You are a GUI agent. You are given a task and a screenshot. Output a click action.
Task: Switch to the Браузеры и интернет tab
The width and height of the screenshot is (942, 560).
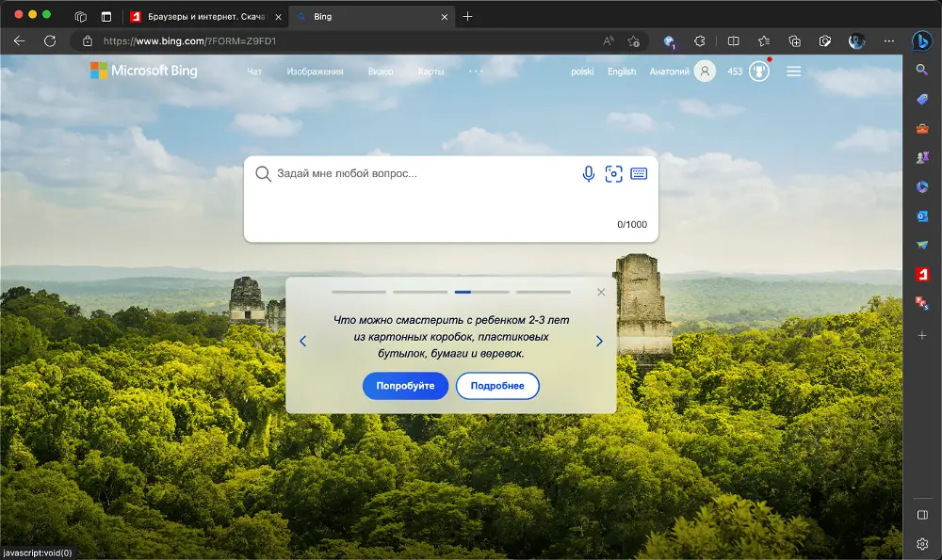(204, 17)
